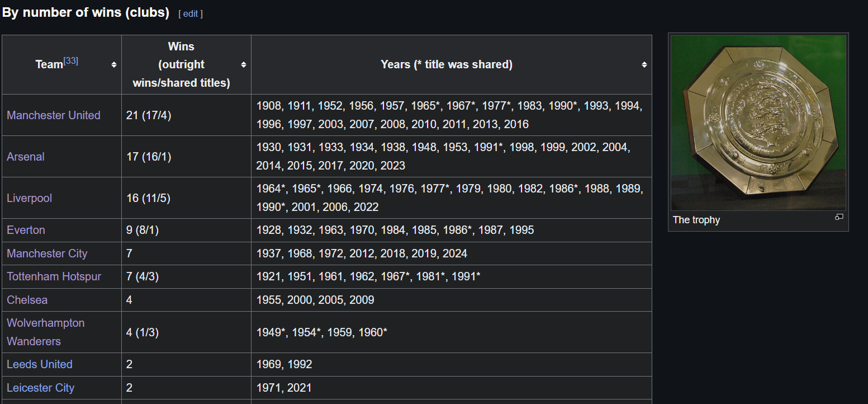Visit the Everton team link
This screenshot has width=868, height=404.
pyautogui.click(x=26, y=230)
